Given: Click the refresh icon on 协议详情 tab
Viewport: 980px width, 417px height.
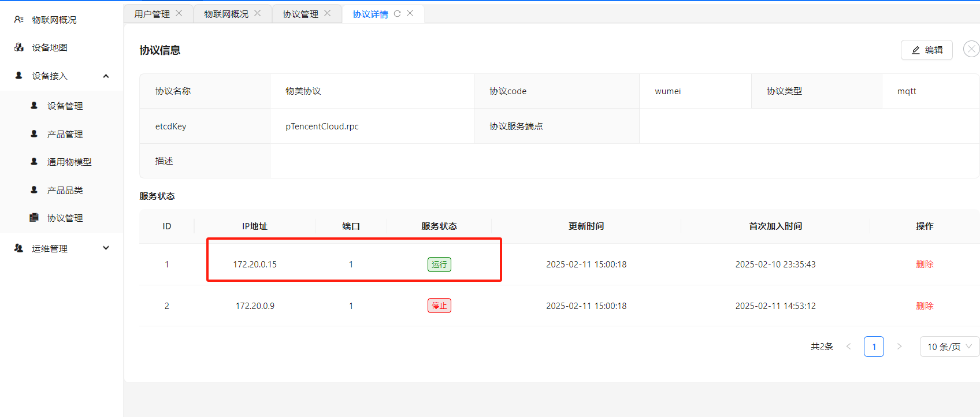Looking at the screenshot, I should tap(397, 14).
